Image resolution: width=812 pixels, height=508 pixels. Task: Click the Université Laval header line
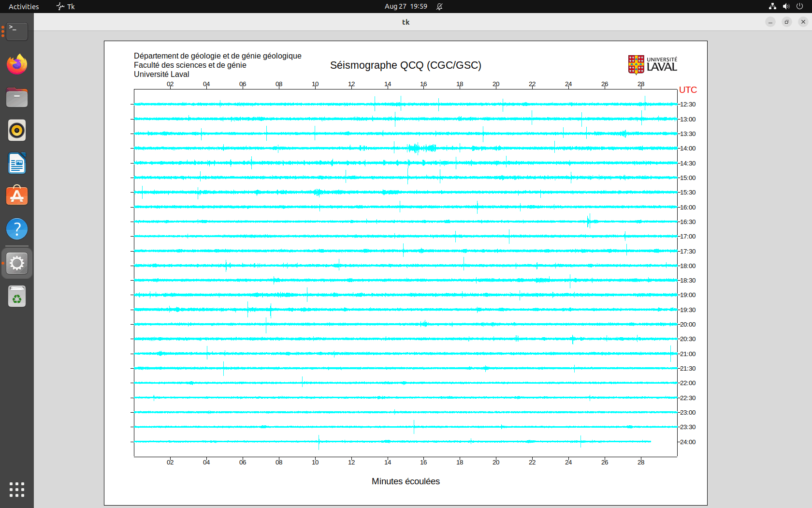tap(161, 75)
